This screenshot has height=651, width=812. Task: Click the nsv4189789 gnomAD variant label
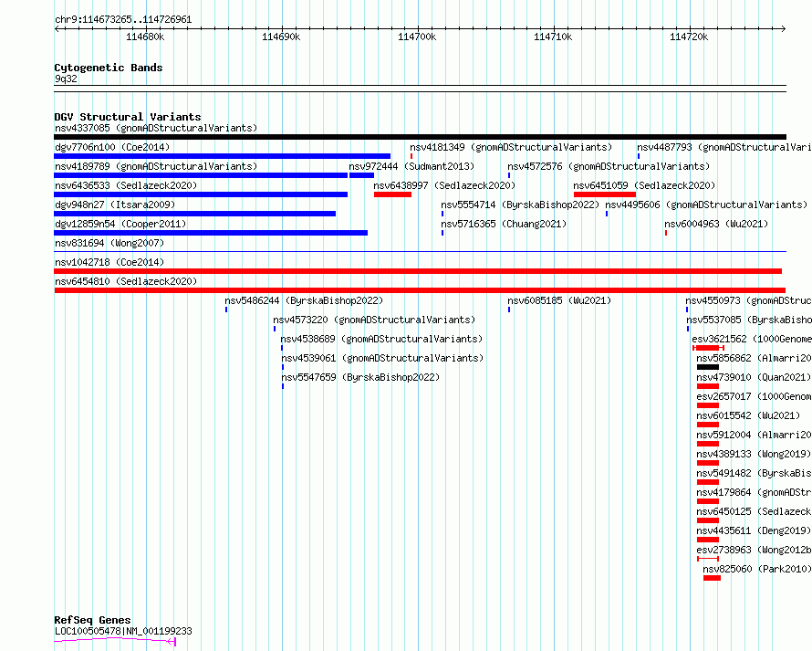tap(156, 166)
